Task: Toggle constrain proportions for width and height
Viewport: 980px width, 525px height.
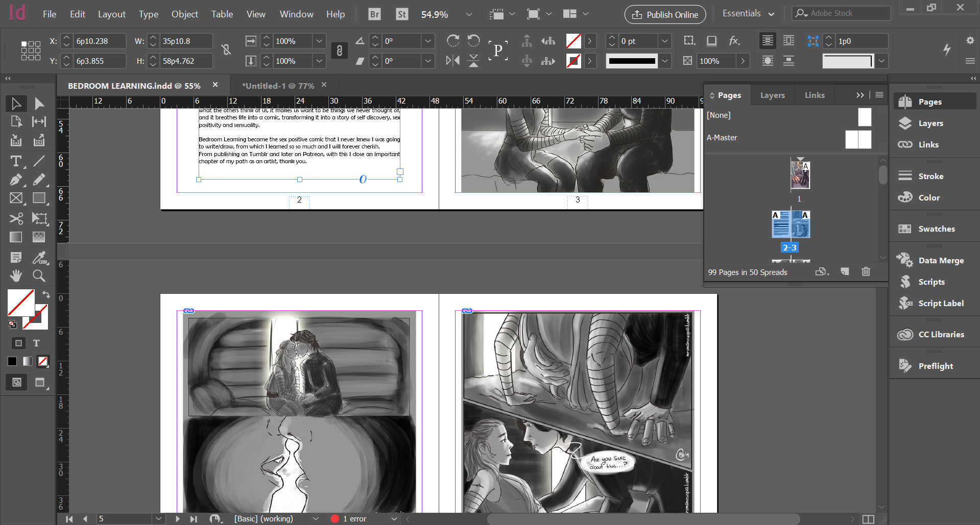Action: coord(226,49)
